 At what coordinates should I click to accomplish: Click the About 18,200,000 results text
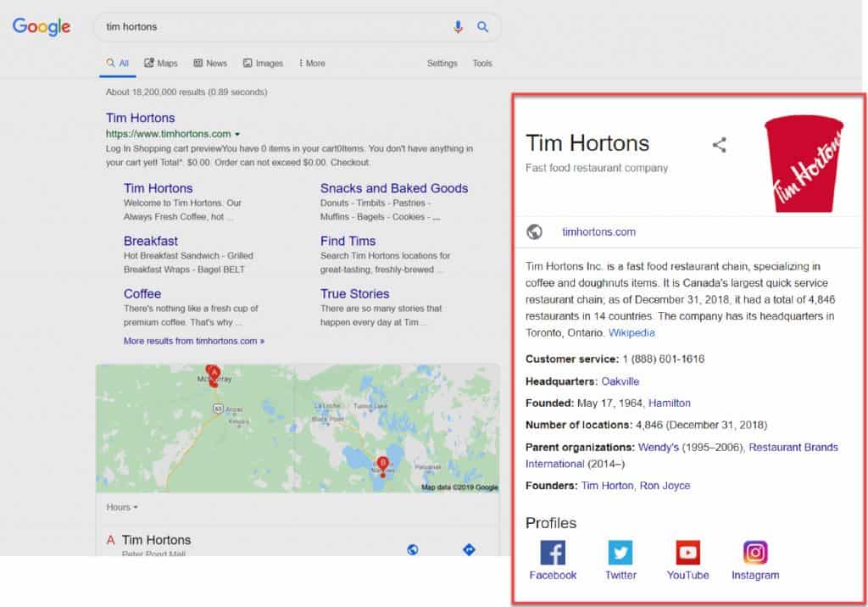[186, 92]
